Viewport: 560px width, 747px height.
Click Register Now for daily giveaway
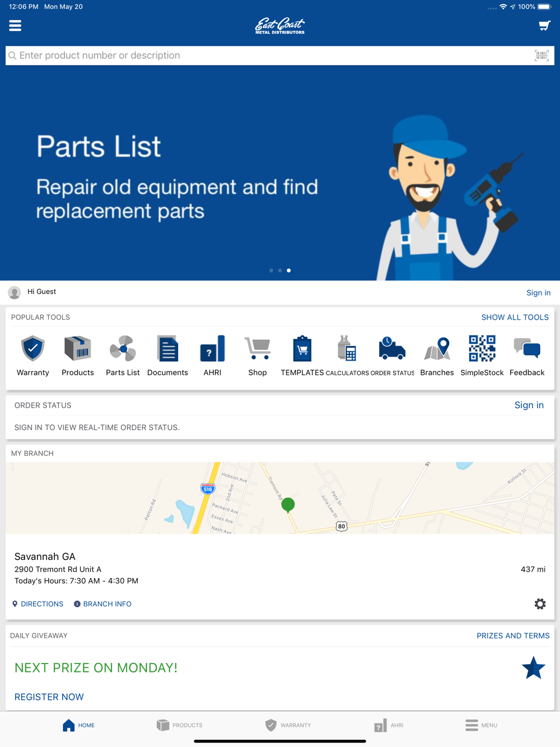49,697
